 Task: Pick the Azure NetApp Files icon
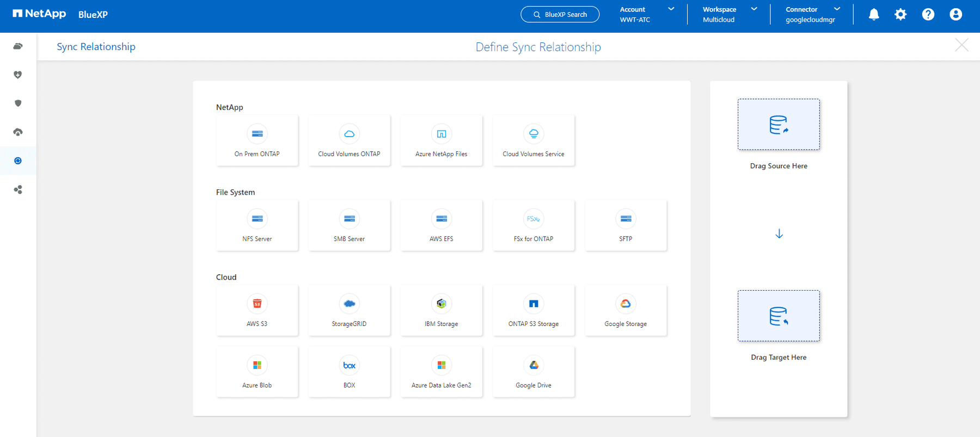[442, 134]
